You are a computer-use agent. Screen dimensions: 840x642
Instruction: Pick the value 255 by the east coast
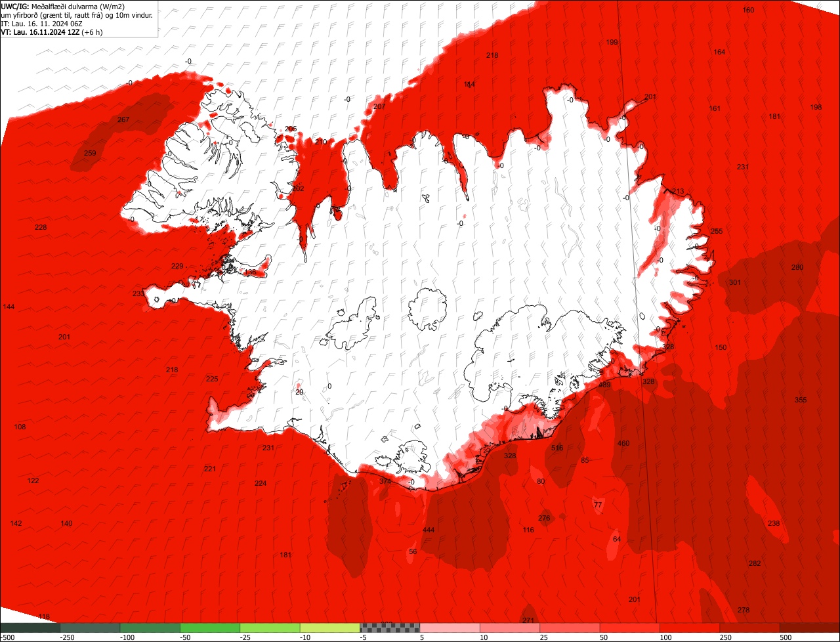coord(717,232)
